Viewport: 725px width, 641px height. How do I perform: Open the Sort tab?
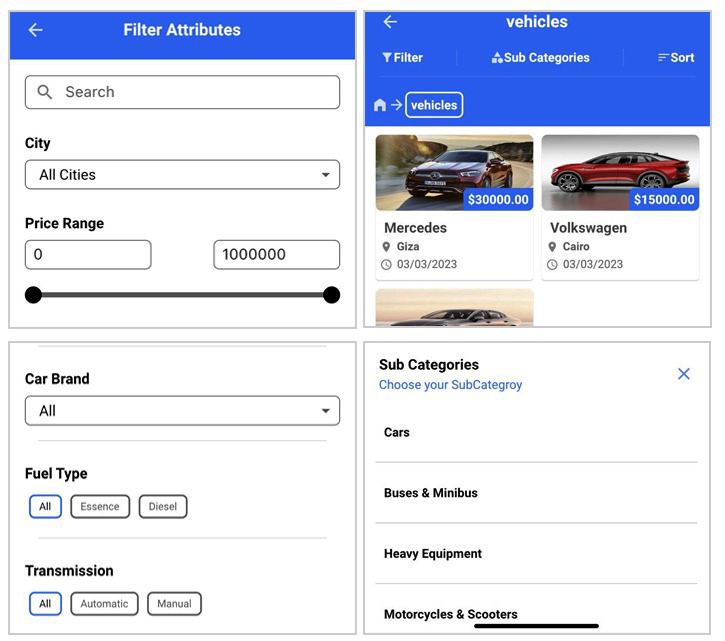(x=676, y=57)
